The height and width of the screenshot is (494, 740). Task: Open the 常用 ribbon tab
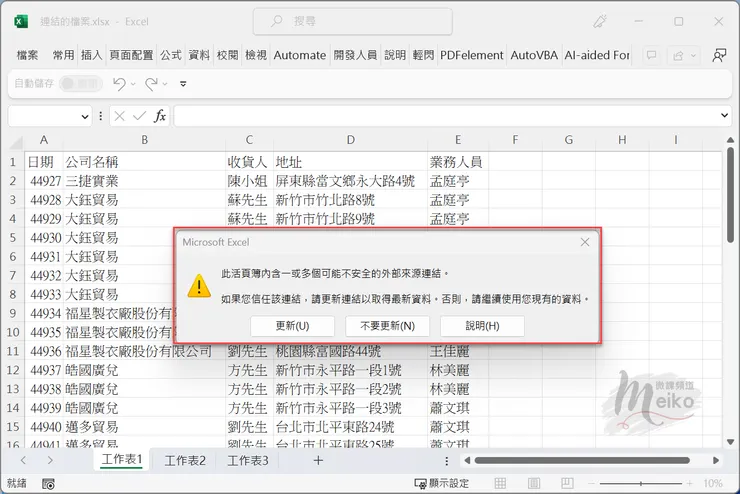click(63, 55)
